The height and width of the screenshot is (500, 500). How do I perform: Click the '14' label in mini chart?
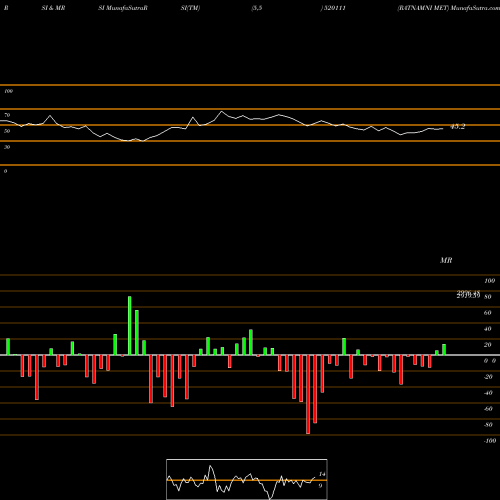322,474
